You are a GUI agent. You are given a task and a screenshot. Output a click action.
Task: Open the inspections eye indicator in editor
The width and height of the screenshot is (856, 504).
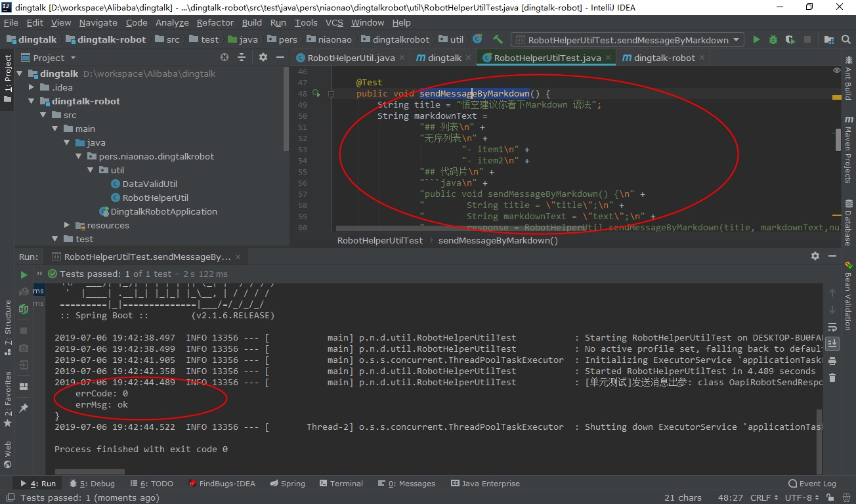[837, 70]
